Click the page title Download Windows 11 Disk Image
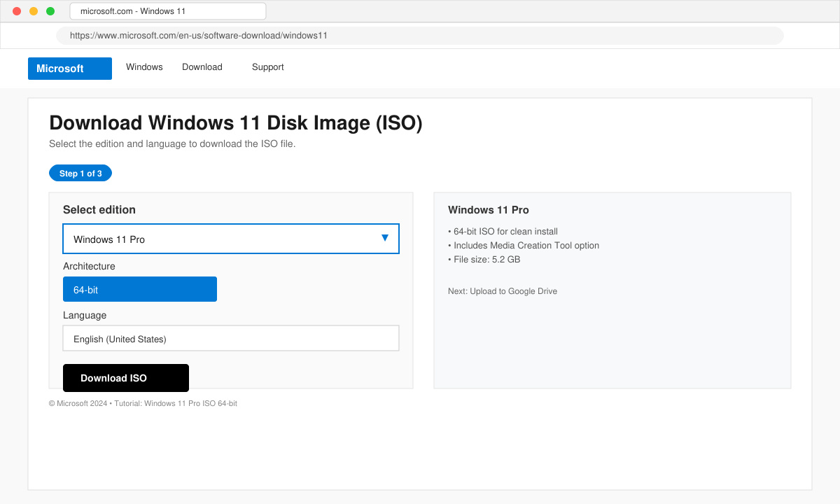Image resolution: width=840 pixels, height=504 pixels. click(236, 123)
